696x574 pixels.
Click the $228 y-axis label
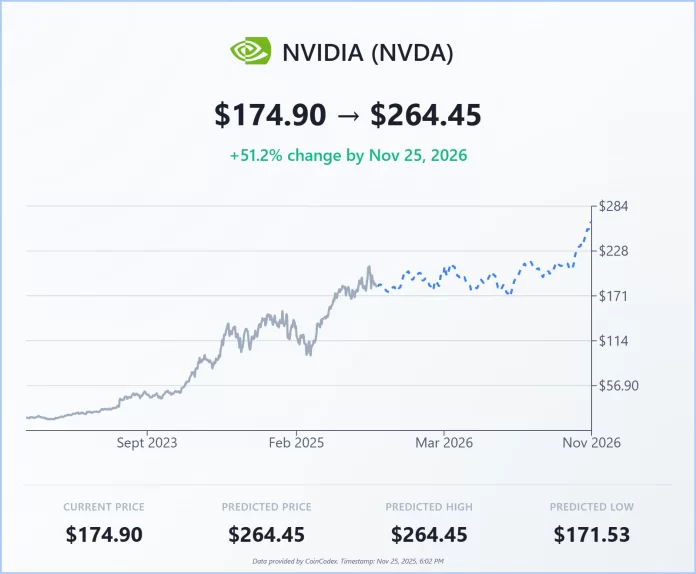tap(612, 251)
